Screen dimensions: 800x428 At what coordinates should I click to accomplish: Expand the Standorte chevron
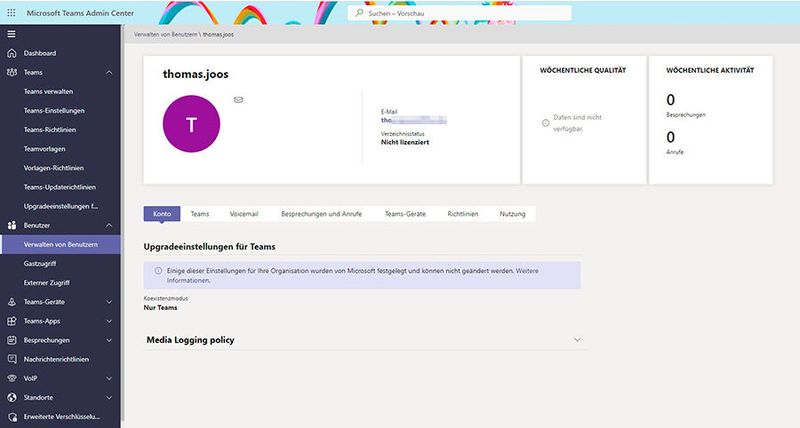coord(109,397)
